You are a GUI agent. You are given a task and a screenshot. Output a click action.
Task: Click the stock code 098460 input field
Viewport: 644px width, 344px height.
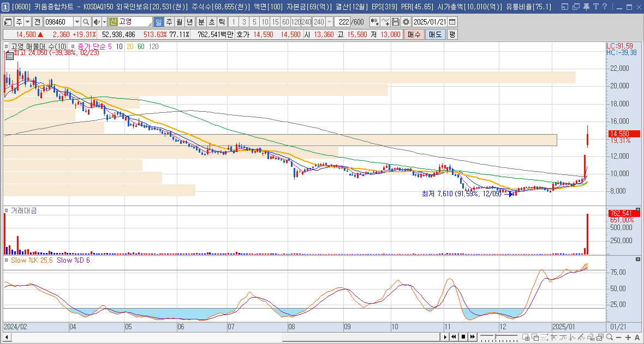click(x=58, y=22)
